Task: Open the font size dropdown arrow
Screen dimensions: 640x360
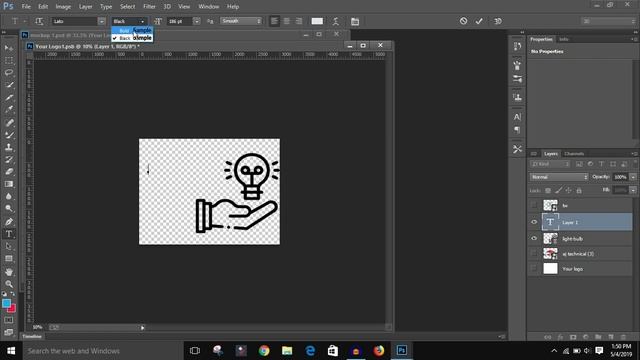Action: pyautogui.click(x=197, y=21)
